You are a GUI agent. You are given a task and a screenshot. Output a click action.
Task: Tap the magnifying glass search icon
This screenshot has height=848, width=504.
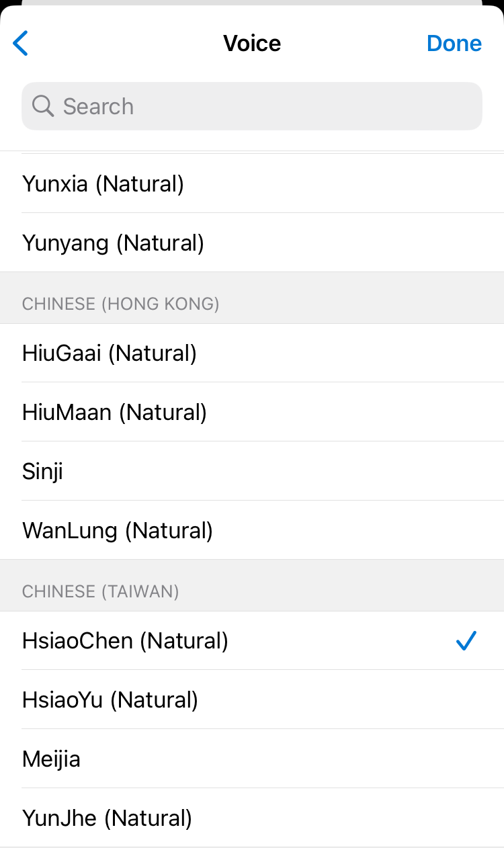pos(42,106)
